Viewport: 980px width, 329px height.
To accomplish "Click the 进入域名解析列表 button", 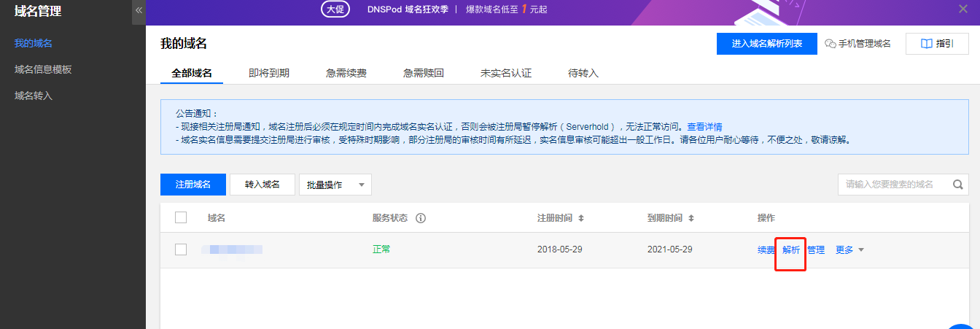I will coord(767,44).
